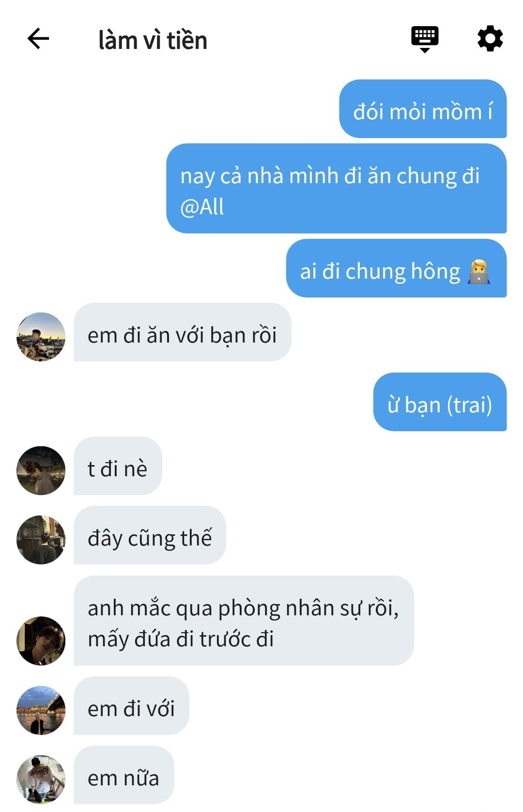Screen dimensions: 523x812
Task: Tap avatar beside 'em đi ăn với bạn rồi'
Action: click(41, 337)
